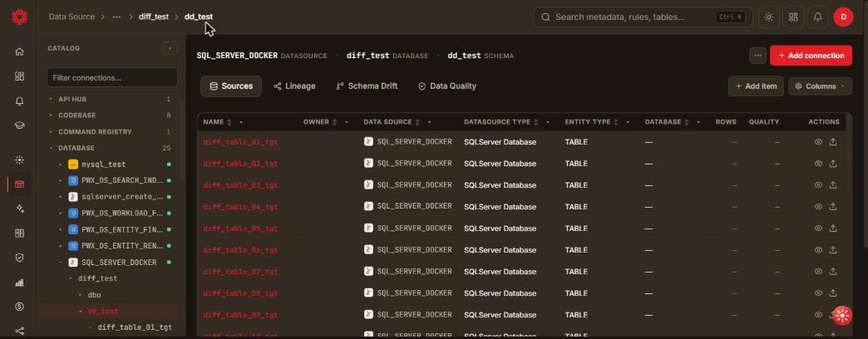Switch to the Data Quality tab

(x=447, y=86)
